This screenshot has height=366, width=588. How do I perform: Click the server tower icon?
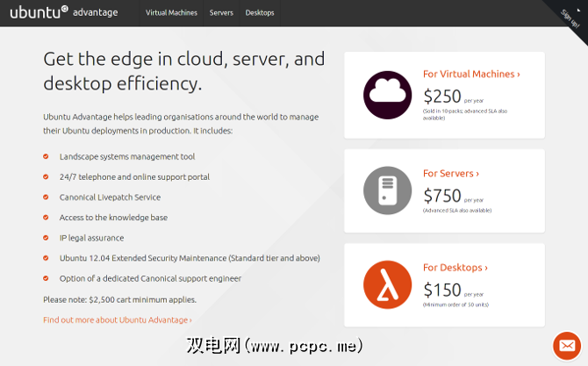pyautogui.click(x=387, y=190)
